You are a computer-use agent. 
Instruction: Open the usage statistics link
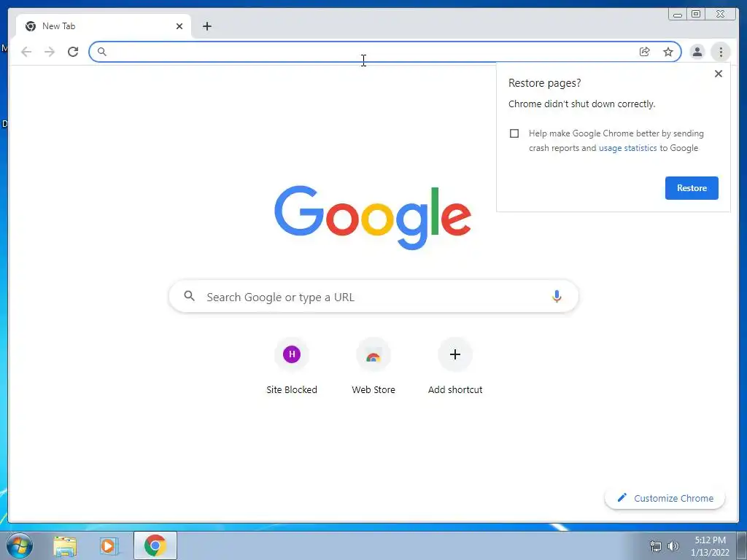627,148
